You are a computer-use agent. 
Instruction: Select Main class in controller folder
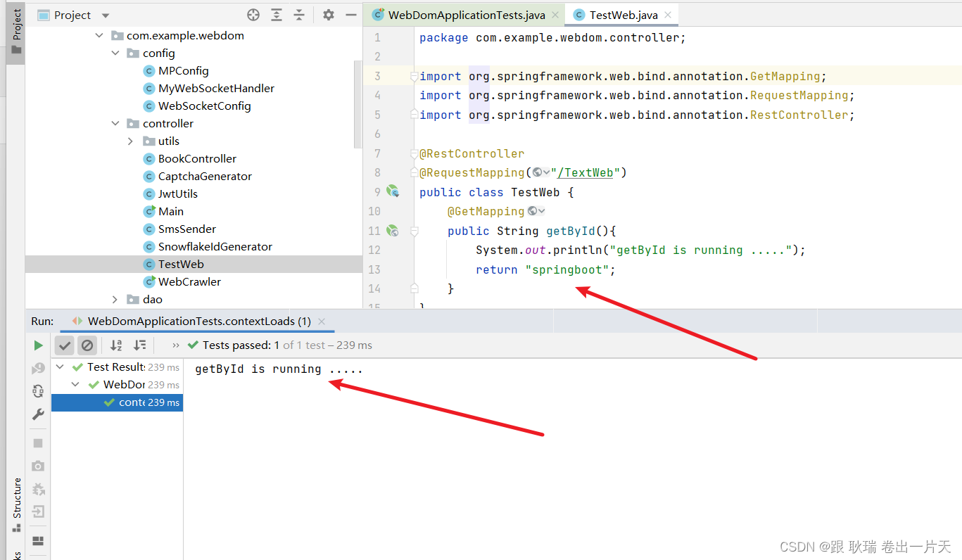[170, 211]
